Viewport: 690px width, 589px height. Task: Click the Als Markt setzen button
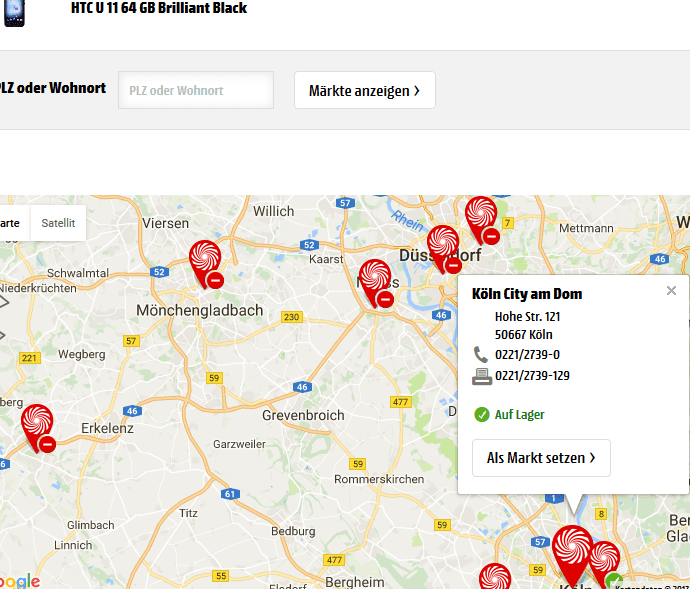(x=541, y=458)
